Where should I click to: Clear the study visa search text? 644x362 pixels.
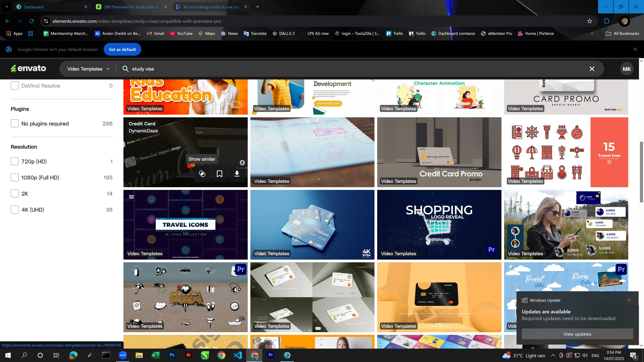tap(592, 69)
